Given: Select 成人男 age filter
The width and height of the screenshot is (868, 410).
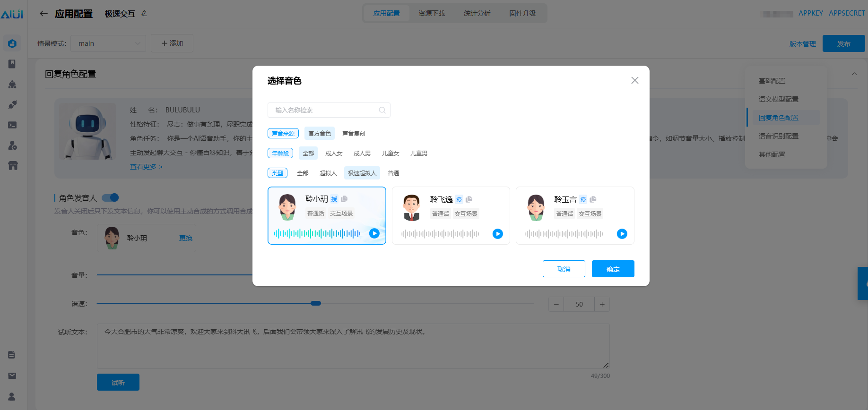Looking at the screenshot, I should tap(362, 153).
